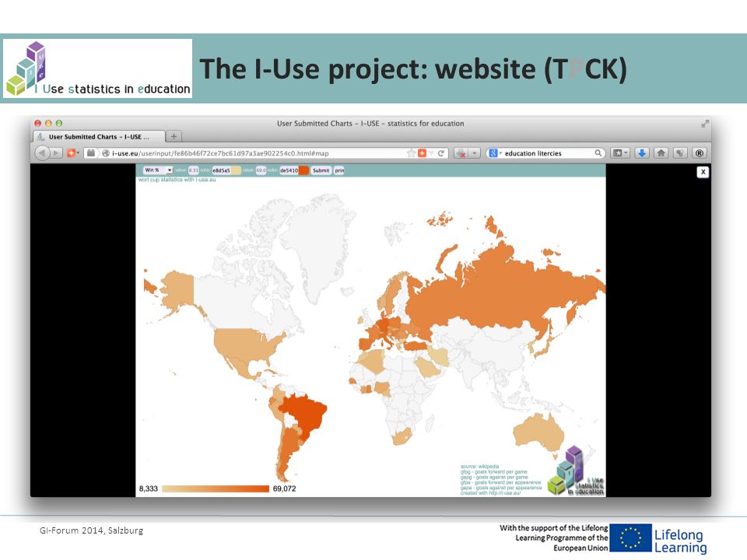Click the magnifier icon in the search box
The width and height of the screenshot is (747, 560).
point(598,153)
